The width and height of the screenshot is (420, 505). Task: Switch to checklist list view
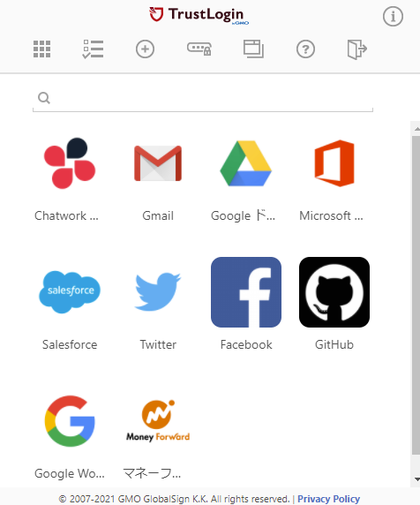click(93, 49)
